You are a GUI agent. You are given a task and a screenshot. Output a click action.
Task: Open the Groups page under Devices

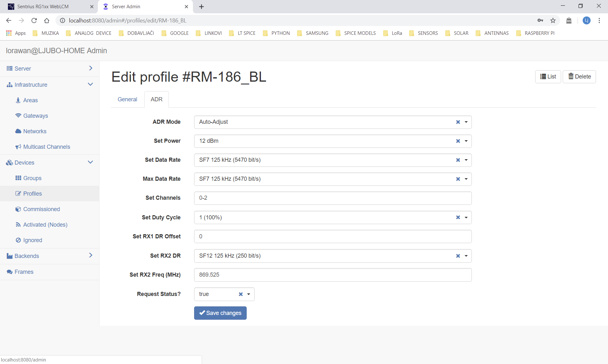click(32, 178)
